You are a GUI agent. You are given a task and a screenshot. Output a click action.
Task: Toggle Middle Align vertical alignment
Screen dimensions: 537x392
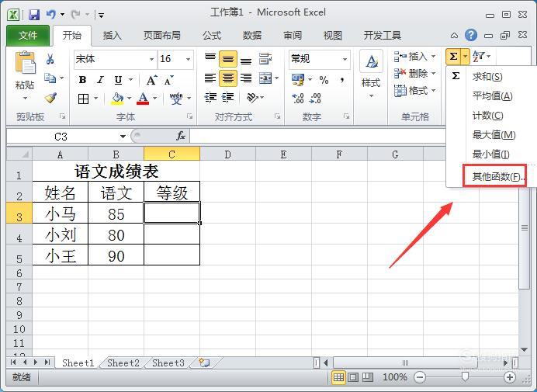[x=227, y=59]
